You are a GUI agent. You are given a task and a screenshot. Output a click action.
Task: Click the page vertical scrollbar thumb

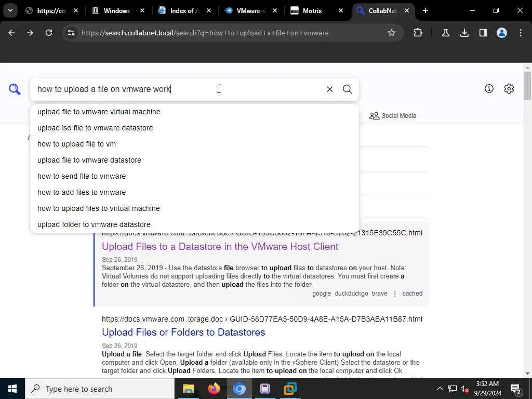coord(527,85)
